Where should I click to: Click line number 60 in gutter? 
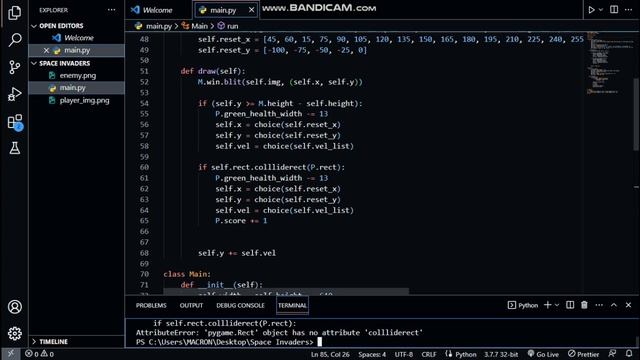click(144, 167)
